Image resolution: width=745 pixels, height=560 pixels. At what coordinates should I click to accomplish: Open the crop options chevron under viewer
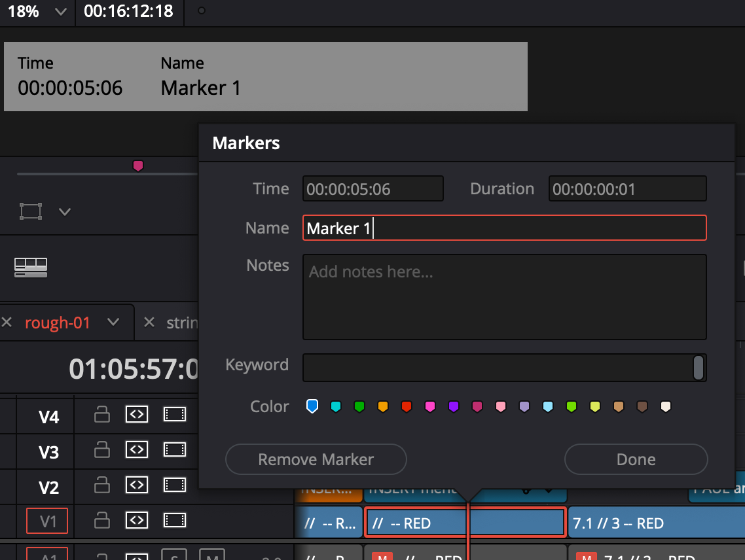click(x=64, y=211)
